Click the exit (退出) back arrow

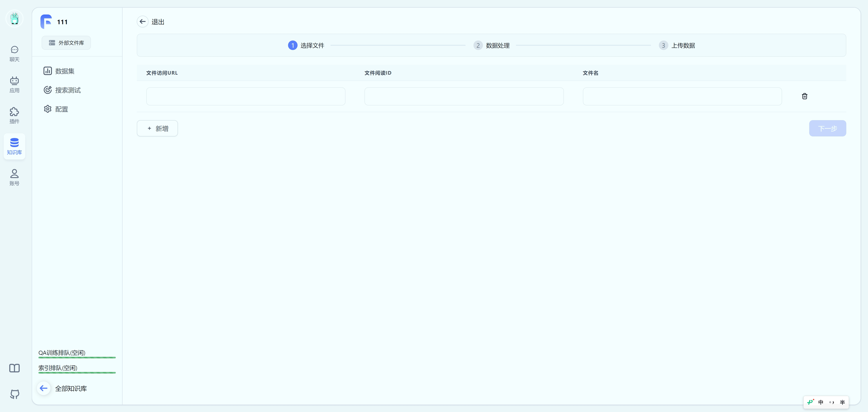[142, 21]
